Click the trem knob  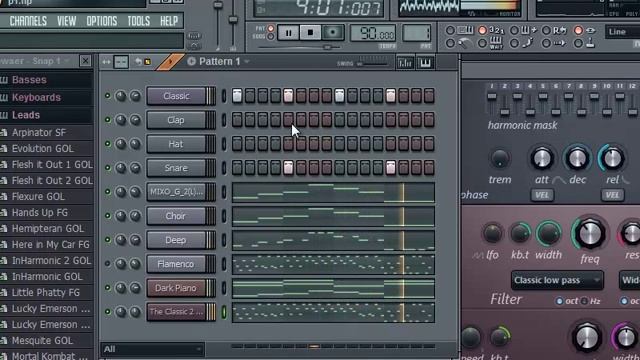pos(500,159)
